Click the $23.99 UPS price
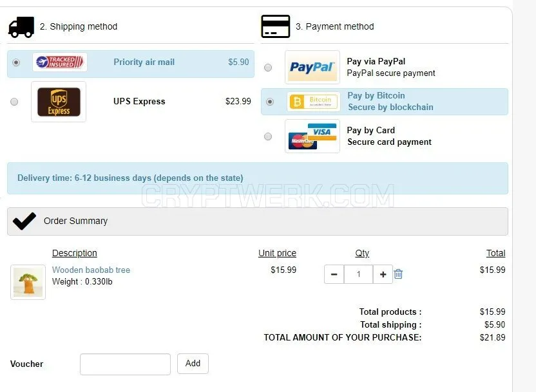The width and height of the screenshot is (536, 392). point(238,102)
